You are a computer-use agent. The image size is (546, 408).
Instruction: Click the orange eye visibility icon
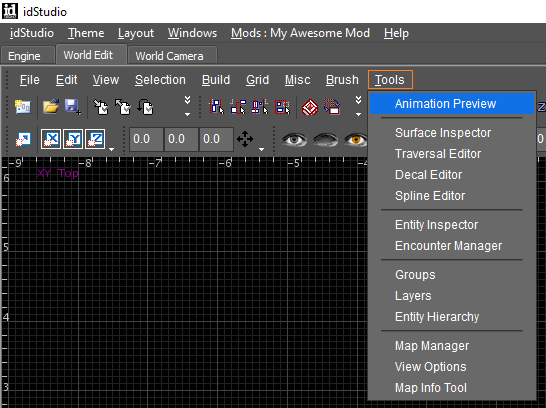coord(356,140)
